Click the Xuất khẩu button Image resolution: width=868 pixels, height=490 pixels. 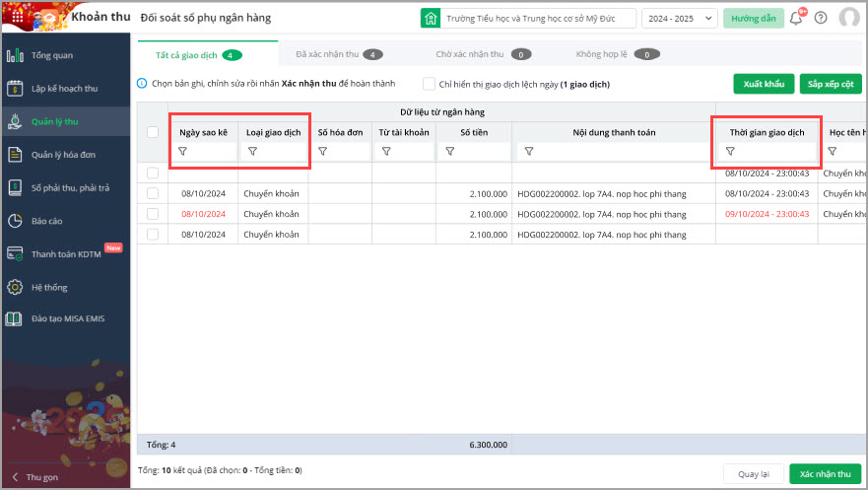click(x=764, y=84)
